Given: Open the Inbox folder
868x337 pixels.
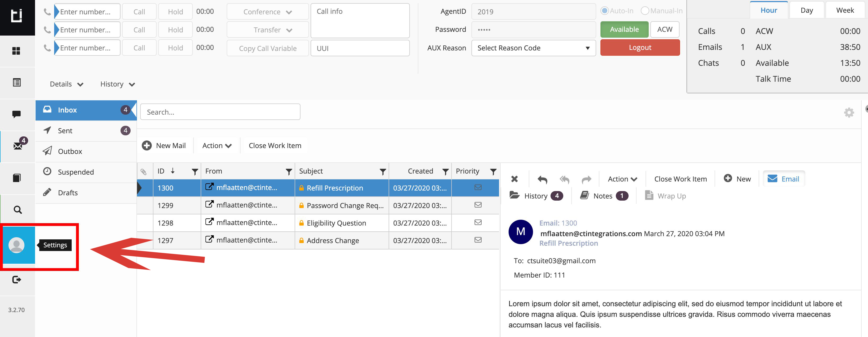Looking at the screenshot, I should [86, 110].
